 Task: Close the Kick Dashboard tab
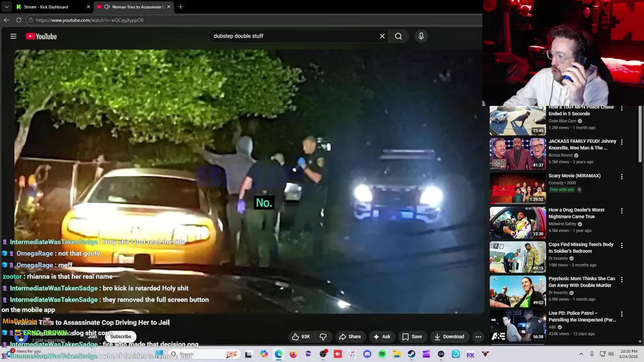(x=89, y=7)
